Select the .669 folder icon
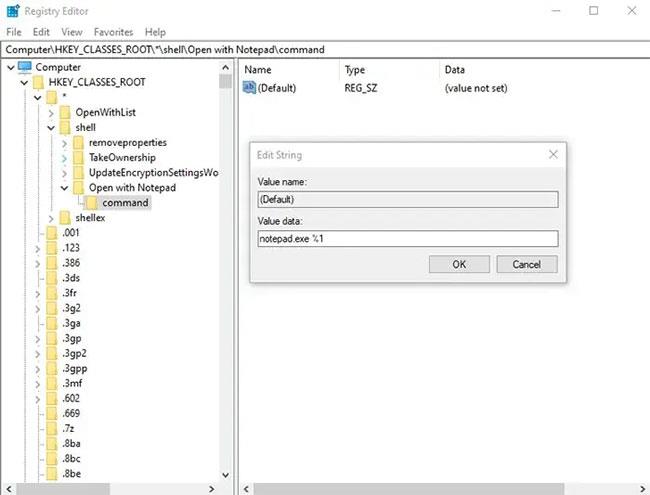This screenshot has width=650, height=495. click(x=51, y=414)
